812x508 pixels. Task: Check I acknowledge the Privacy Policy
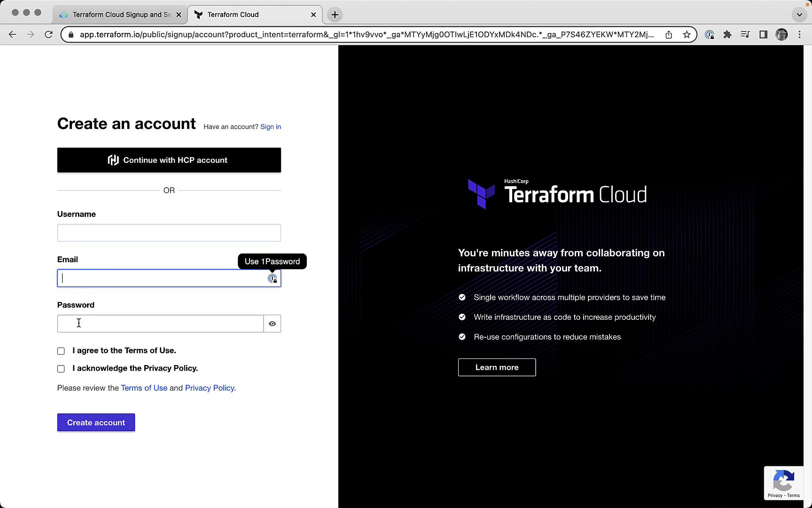coord(61,369)
